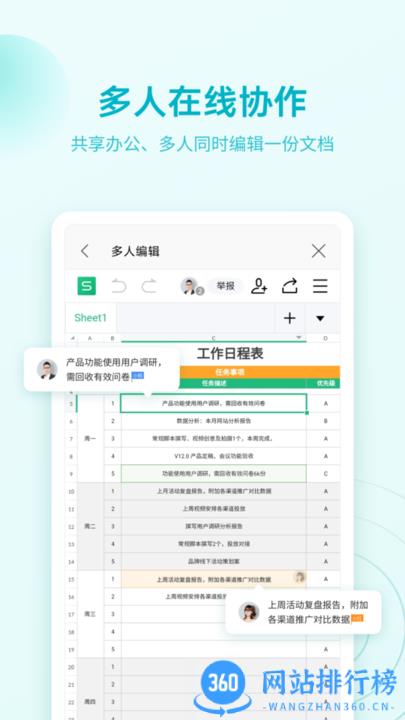Screen dimensions: 405x720
Task: Click the small avatar in row 15 cell
Action: coord(299,577)
